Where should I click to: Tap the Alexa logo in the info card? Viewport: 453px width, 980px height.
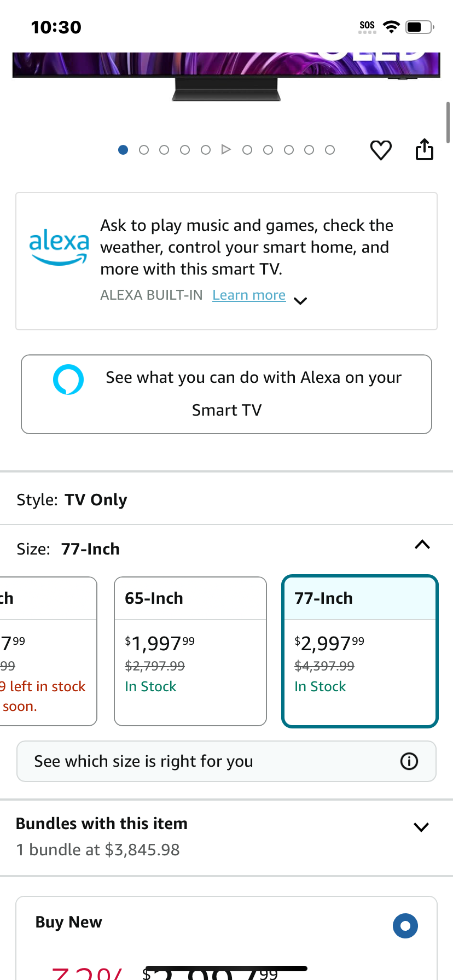[59, 248]
